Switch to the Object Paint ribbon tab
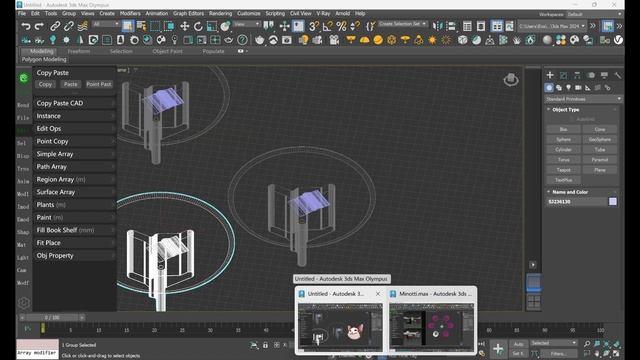The height and width of the screenshot is (360, 640). click(x=167, y=51)
